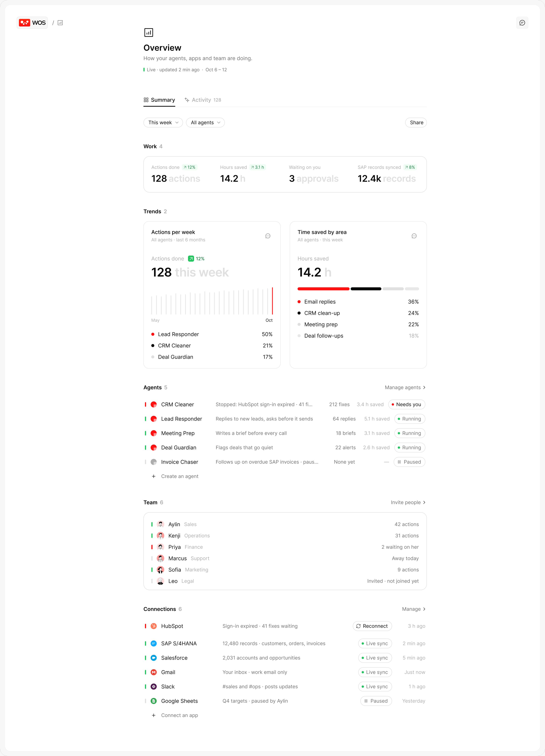Open comment icon on Actions per week card
Viewport: 545px width, 756px height.
point(268,236)
